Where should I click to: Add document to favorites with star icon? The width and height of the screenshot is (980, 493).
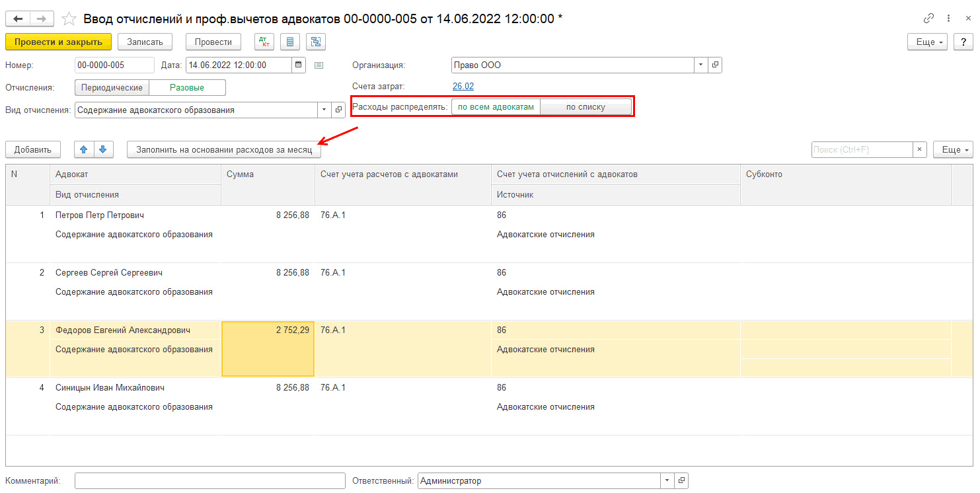coord(69,19)
